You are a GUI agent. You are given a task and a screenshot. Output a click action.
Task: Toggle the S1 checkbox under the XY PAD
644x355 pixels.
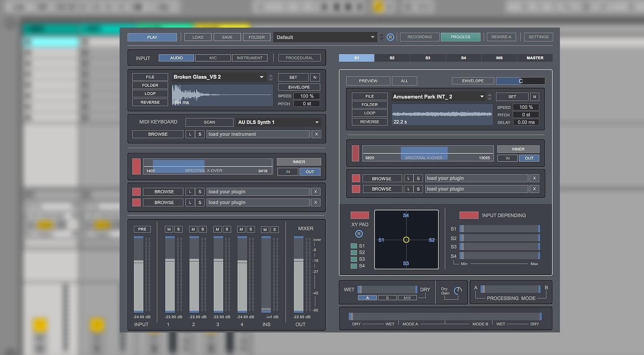[x=354, y=246]
